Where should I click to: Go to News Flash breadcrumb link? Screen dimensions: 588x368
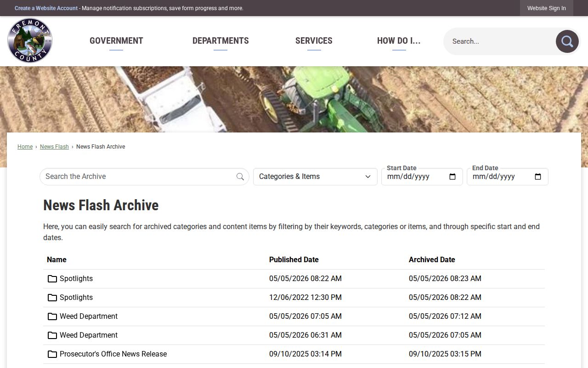point(54,147)
